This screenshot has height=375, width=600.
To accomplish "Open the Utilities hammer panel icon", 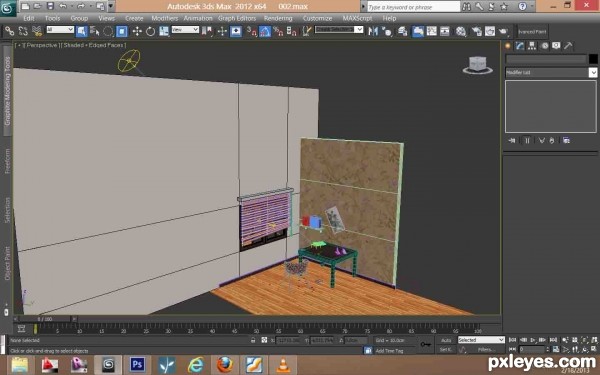I will (568, 46).
